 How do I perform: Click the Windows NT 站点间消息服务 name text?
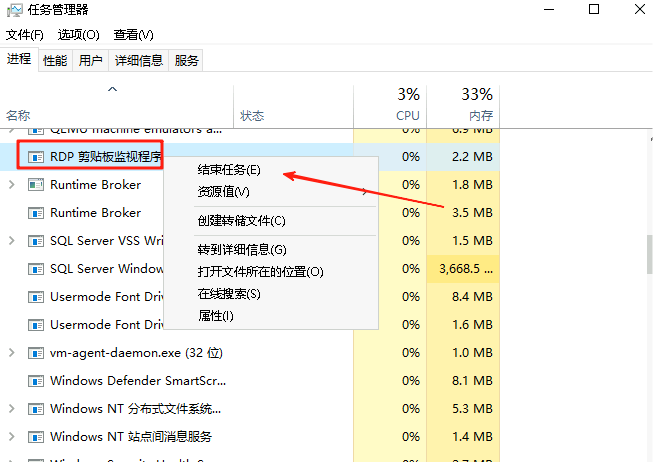point(131,437)
